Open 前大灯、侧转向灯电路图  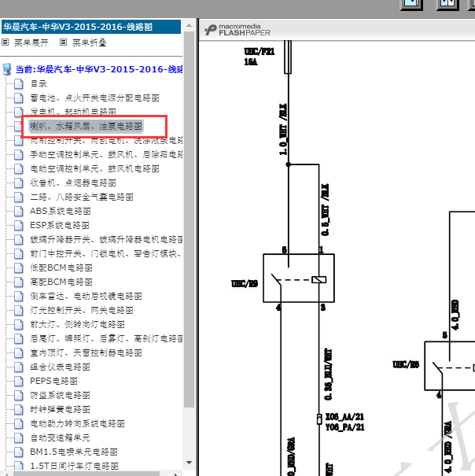pos(77,324)
